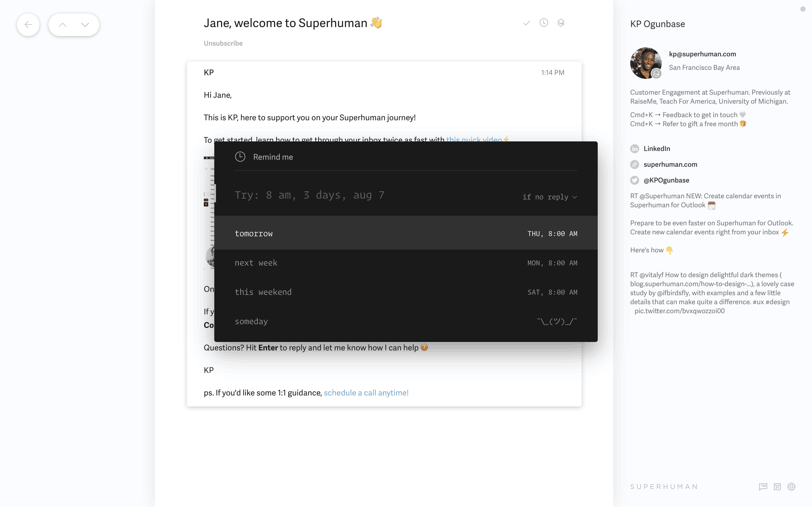Expand the 'if no reply' dropdown
This screenshot has width=812, height=507.
549,197
